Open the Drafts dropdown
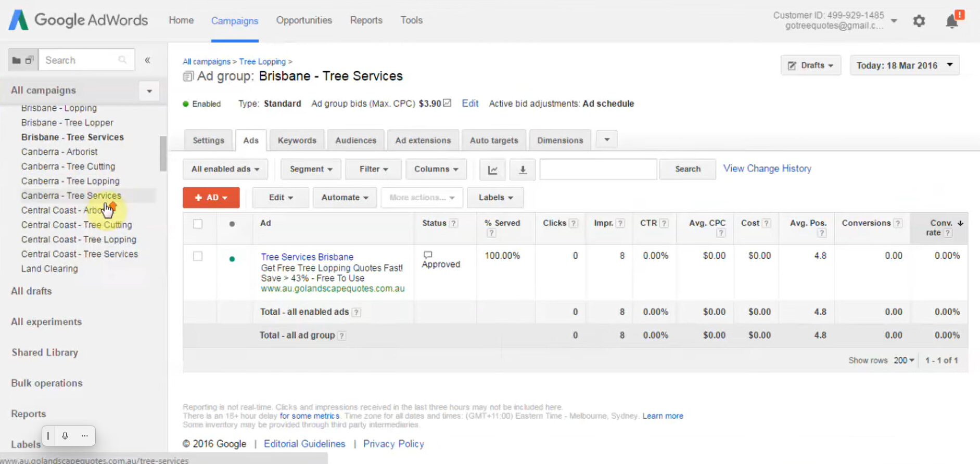Screen dimensions: 980x464 [x=810, y=66]
